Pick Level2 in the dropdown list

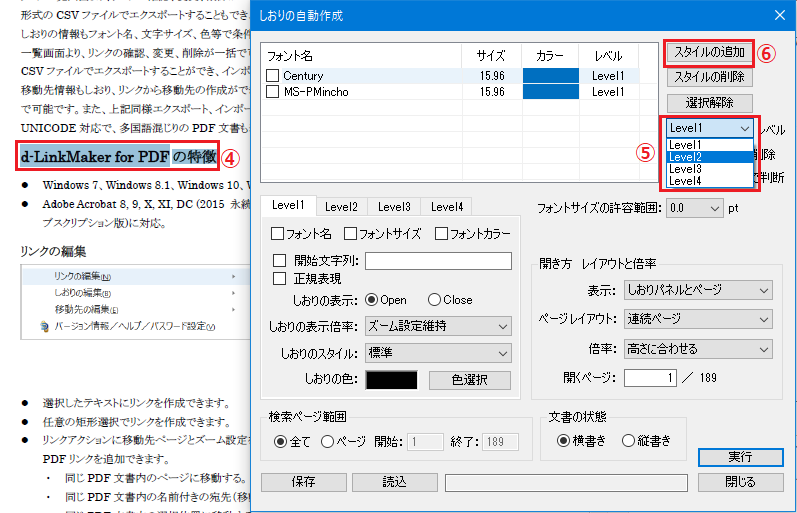pos(710,157)
